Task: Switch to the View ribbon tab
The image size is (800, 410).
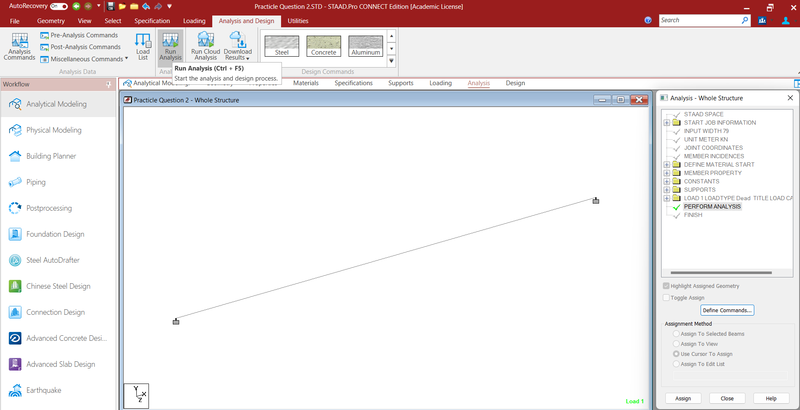Action: click(x=84, y=21)
